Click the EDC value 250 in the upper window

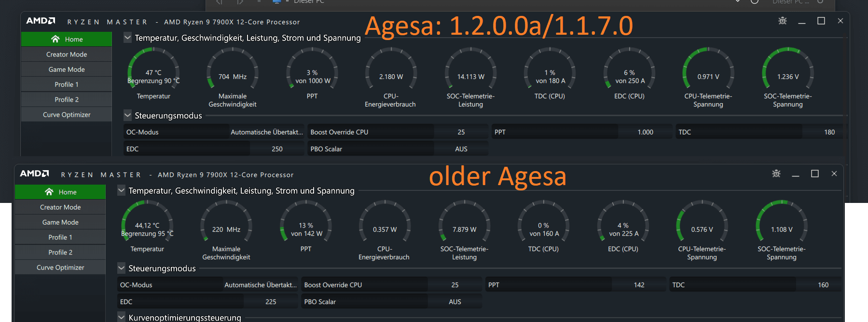pos(277,149)
